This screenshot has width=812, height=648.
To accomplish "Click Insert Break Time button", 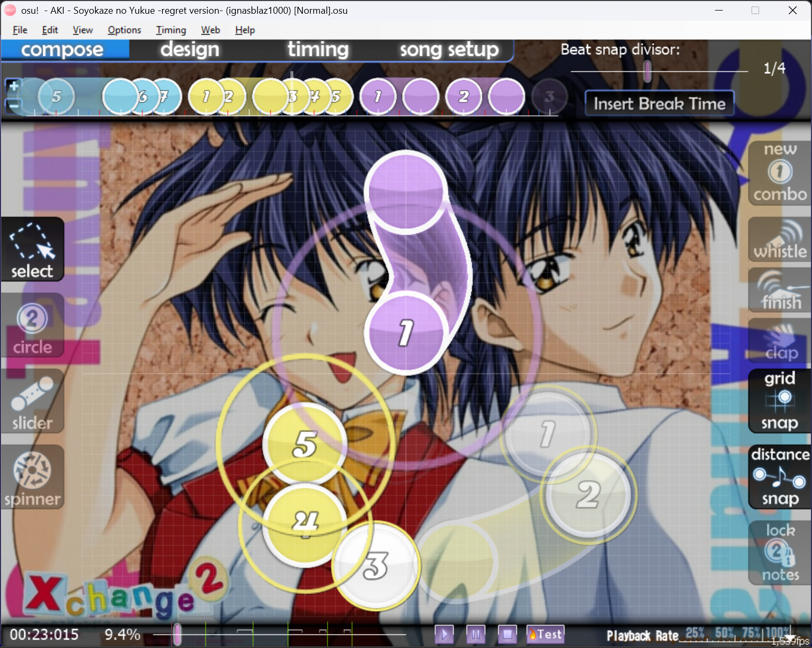I will (x=660, y=103).
